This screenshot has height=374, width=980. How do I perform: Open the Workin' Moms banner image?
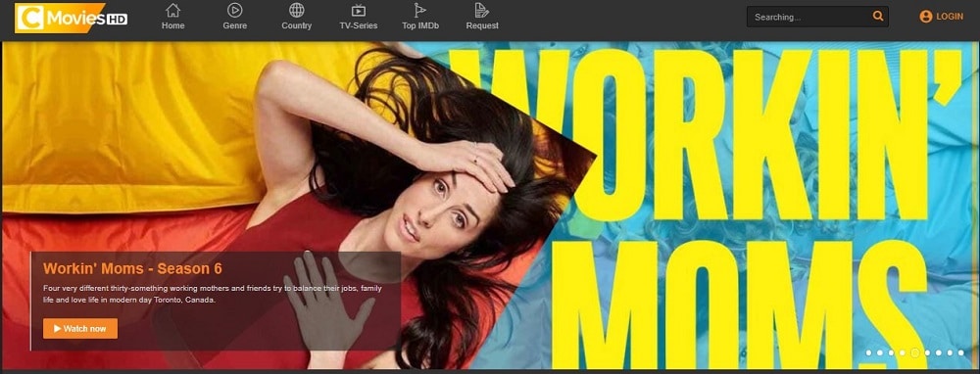coord(490,206)
